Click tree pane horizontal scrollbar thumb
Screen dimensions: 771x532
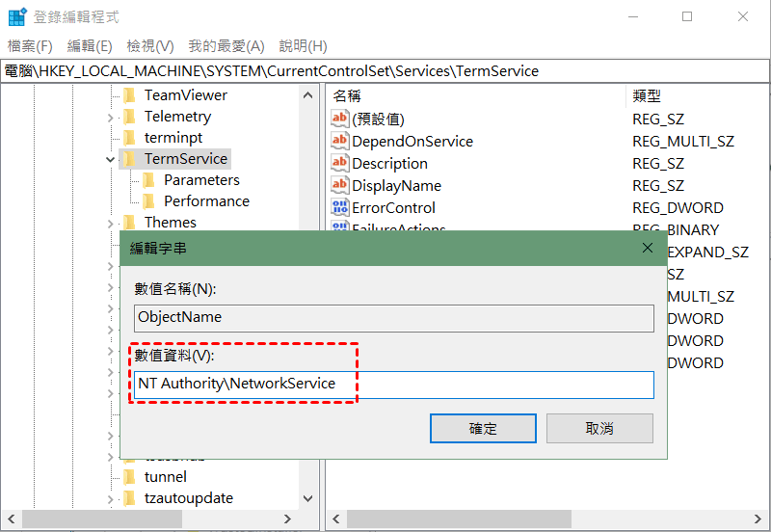(x=102, y=519)
